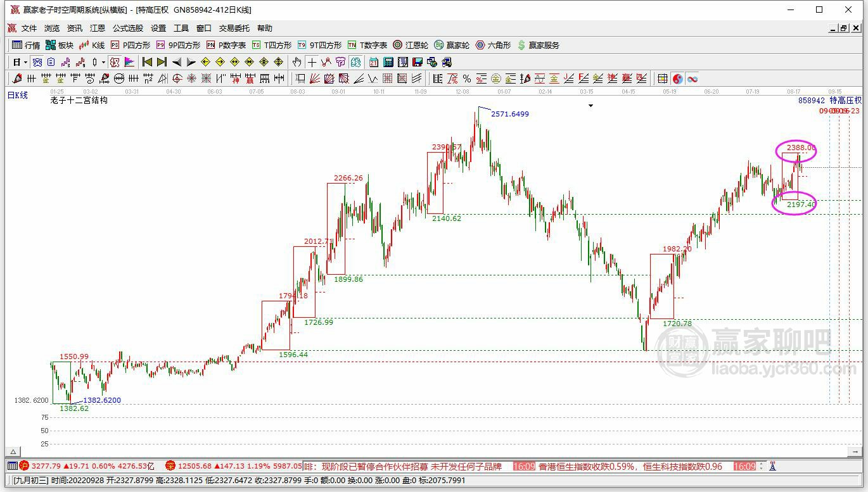Select the red pencil drawing tool
The width and height of the screenshot is (868, 492).
click(x=16, y=79)
